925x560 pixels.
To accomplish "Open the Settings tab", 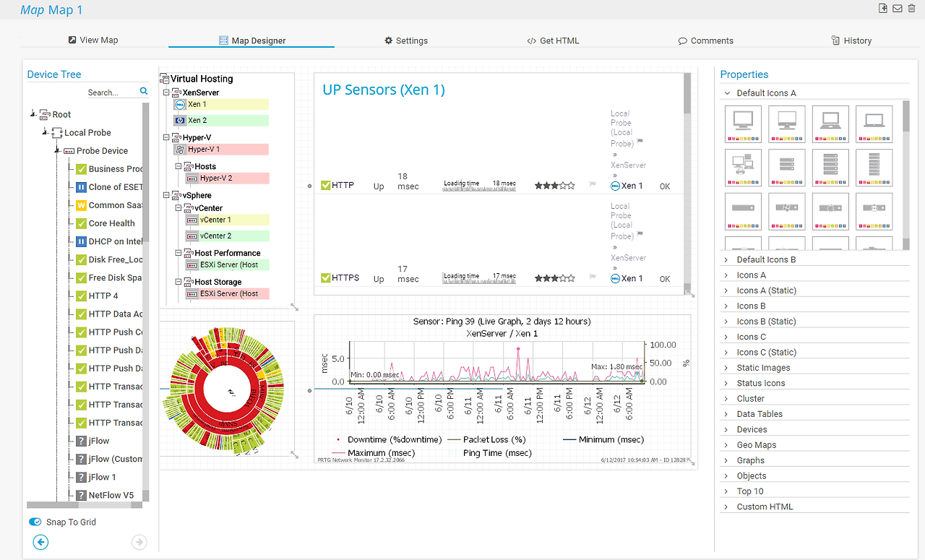I will coord(406,41).
